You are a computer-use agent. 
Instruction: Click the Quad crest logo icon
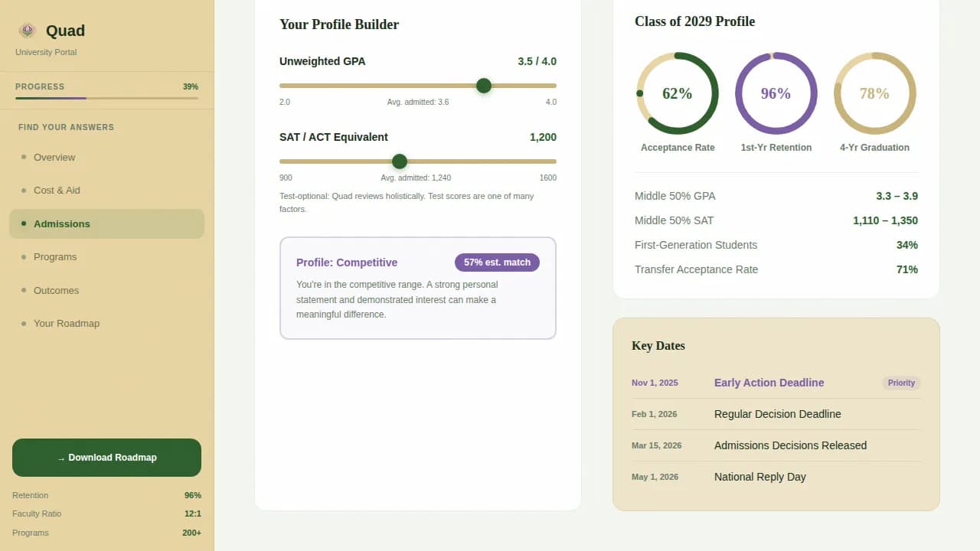[x=28, y=31]
